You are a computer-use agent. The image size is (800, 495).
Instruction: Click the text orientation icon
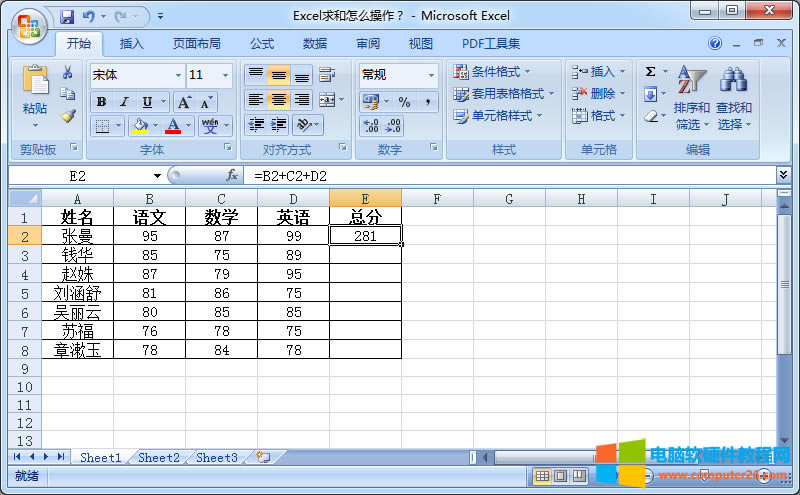pyautogui.click(x=305, y=125)
